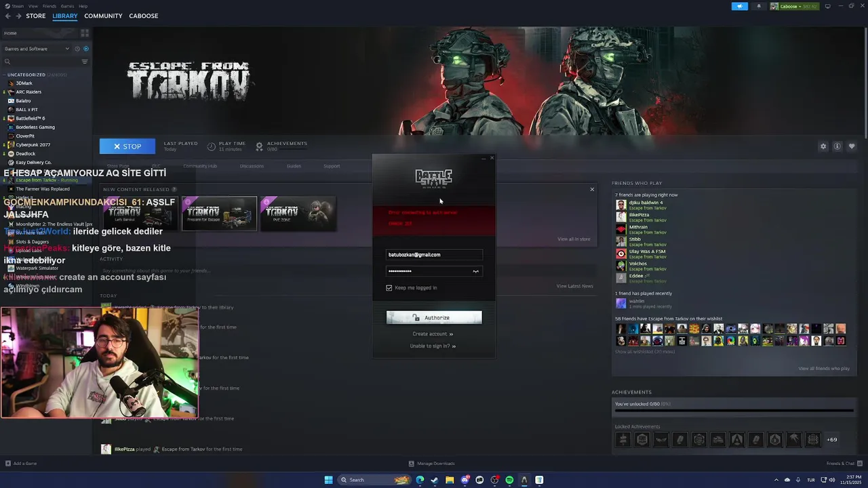Click the Create account link
868x488 pixels.
point(433,333)
